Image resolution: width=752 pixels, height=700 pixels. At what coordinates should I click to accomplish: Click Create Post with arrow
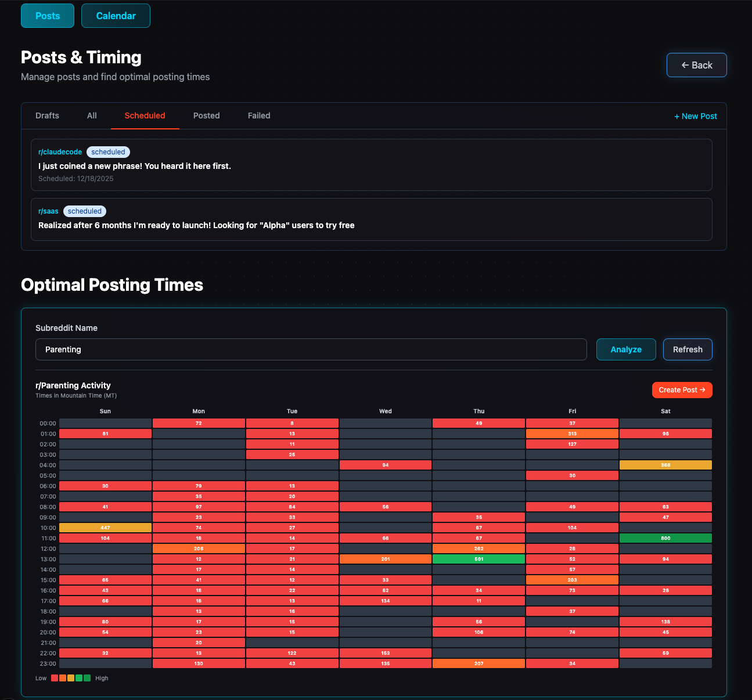point(682,390)
